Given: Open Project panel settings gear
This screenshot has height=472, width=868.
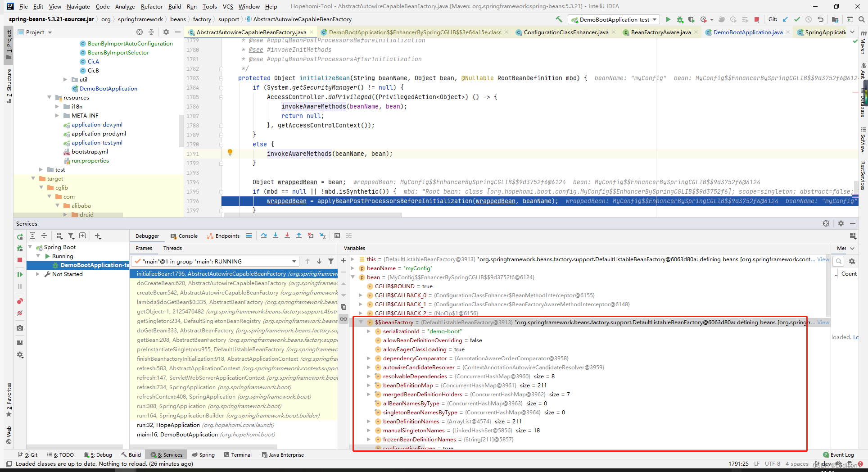Looking at the screenshot, I should (166, 32).
